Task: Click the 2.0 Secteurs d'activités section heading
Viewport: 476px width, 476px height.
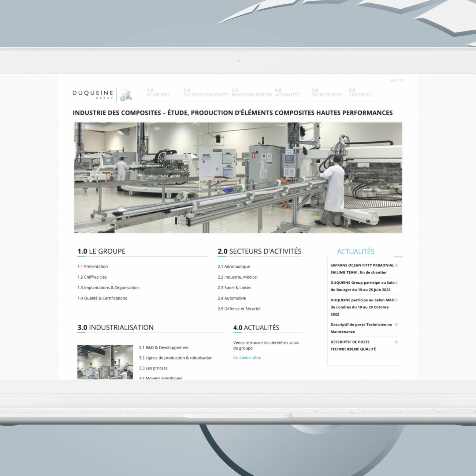Action: pyautogui.click(x=260, y=251)
